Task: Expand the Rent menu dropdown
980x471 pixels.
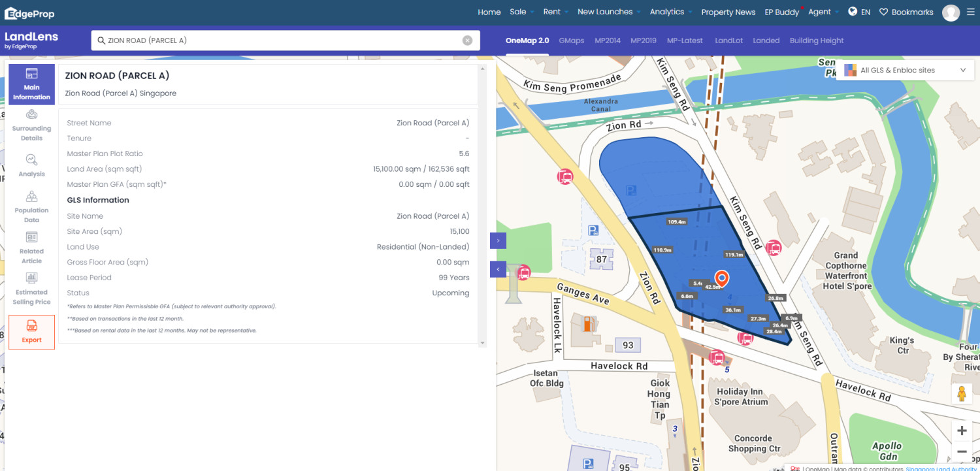Action: click(555, 12)
